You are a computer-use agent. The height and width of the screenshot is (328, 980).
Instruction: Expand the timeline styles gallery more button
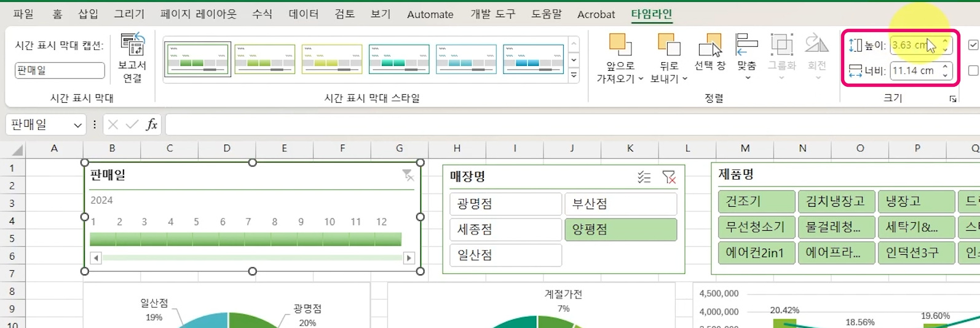pos(574,75)
